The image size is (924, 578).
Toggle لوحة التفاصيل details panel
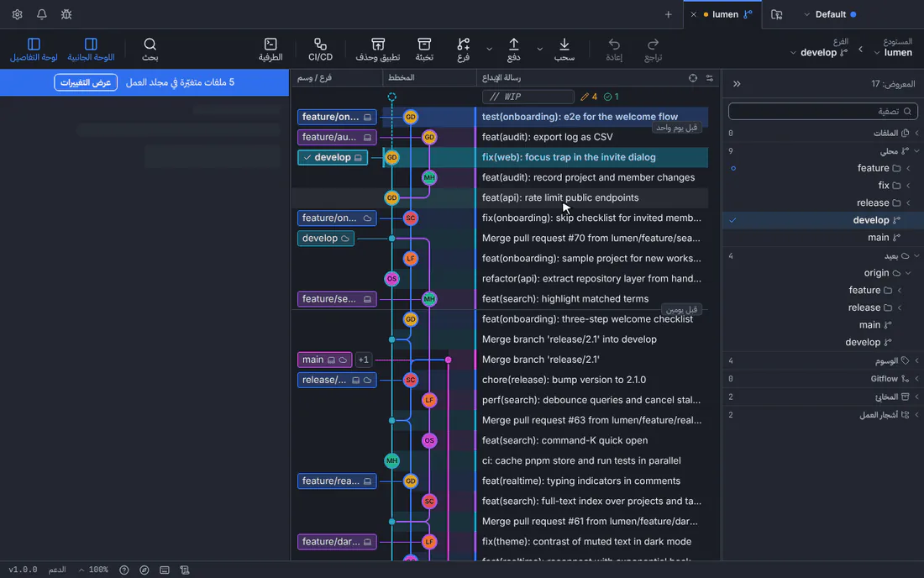point(34,50)
